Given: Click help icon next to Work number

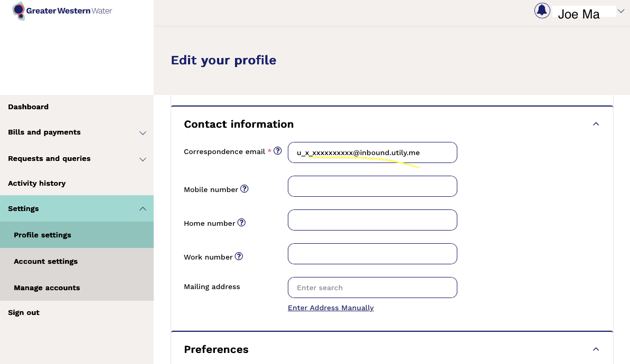Looking at the screenshot, I should coord(239,256).
